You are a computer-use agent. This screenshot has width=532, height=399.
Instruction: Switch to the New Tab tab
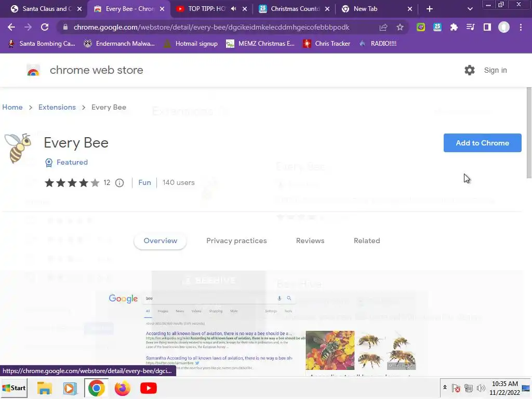pyautogui.click(x=365, y=9)
